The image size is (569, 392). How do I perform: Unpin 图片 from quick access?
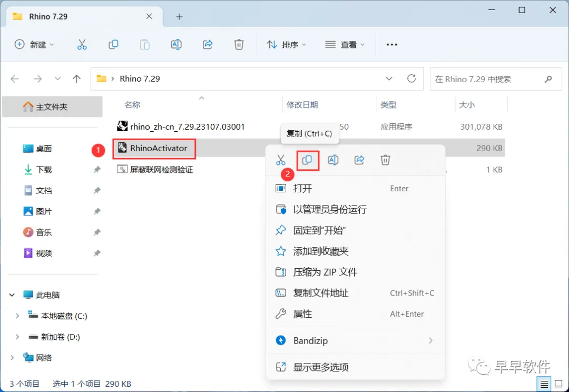97,211
